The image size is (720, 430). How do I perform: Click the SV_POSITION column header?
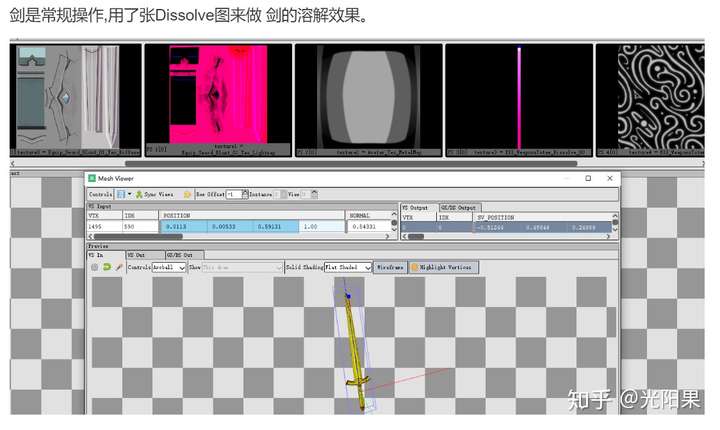pos(543,217)
